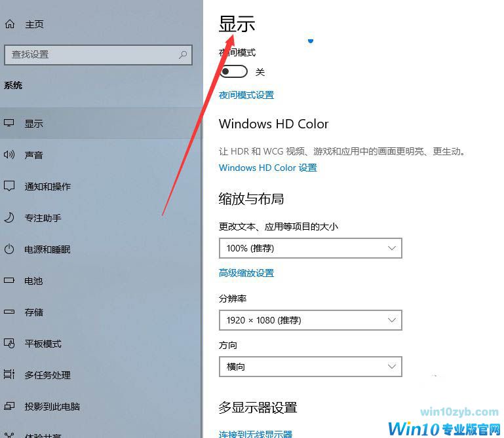Click the 查找设置 search field
Viewport: 504px width, 438px height.
click(x=98, y=55)
